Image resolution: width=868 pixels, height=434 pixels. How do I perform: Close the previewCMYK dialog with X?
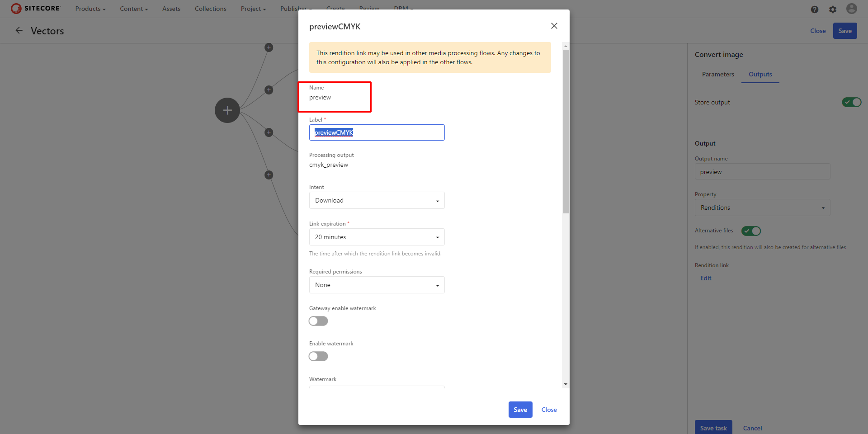pos(554,26)
